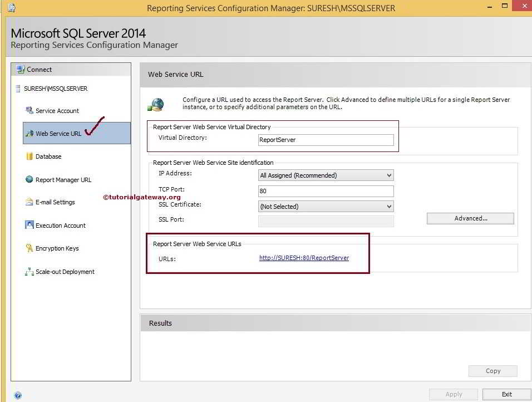
Task: Click the Apply button
Action: coord(453,394)
